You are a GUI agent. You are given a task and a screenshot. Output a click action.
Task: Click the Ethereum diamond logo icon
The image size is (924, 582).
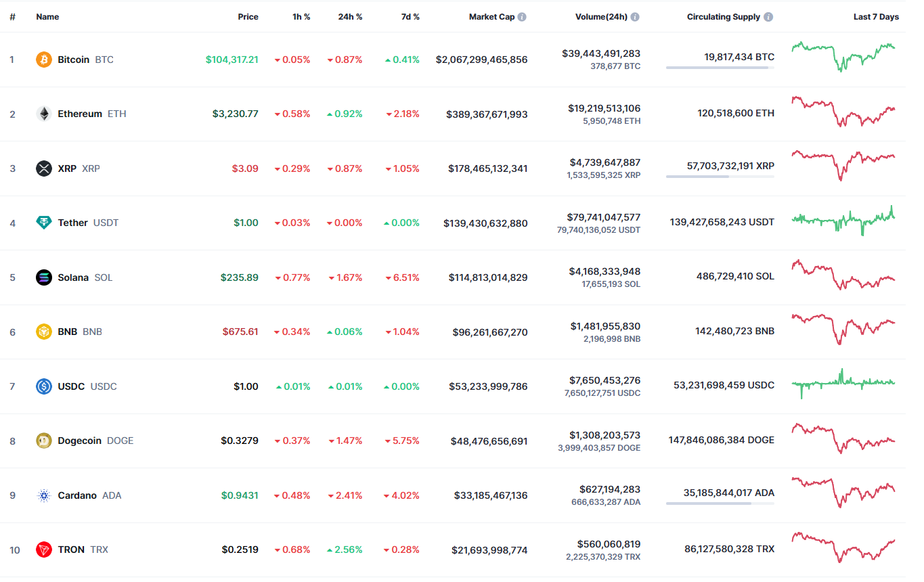44,114
